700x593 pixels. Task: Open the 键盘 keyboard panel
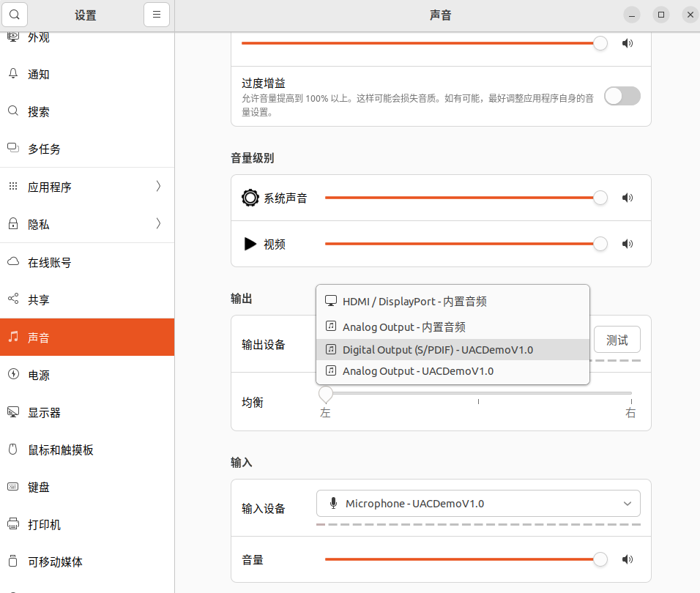pyautogui.click(x=87, y=487)
